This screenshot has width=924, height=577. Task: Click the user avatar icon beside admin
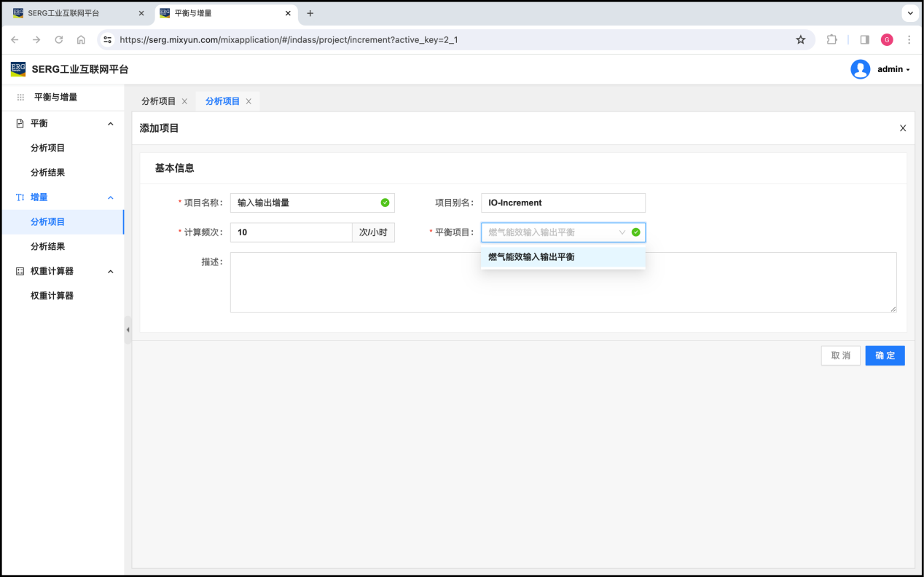click(860, 69)
